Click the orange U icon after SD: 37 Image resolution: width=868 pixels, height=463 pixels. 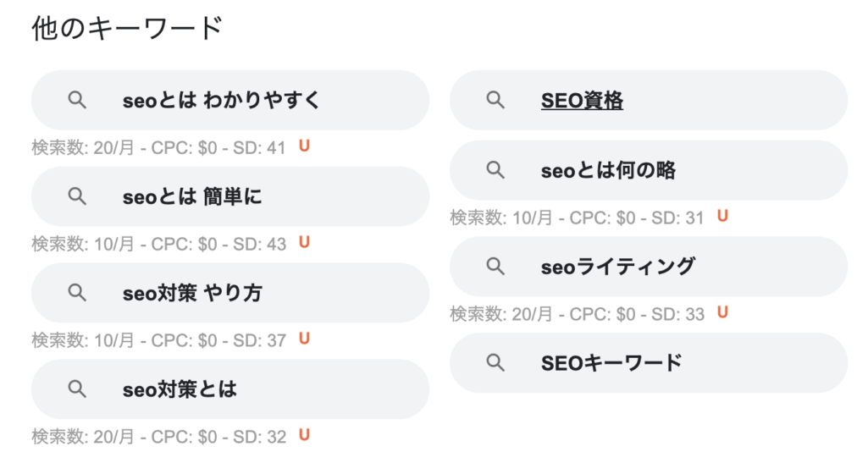pyautogui.click(x=305, y=339)
